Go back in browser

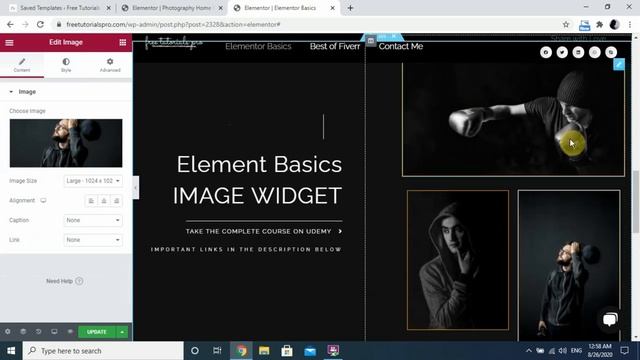(x=10, y=24)
